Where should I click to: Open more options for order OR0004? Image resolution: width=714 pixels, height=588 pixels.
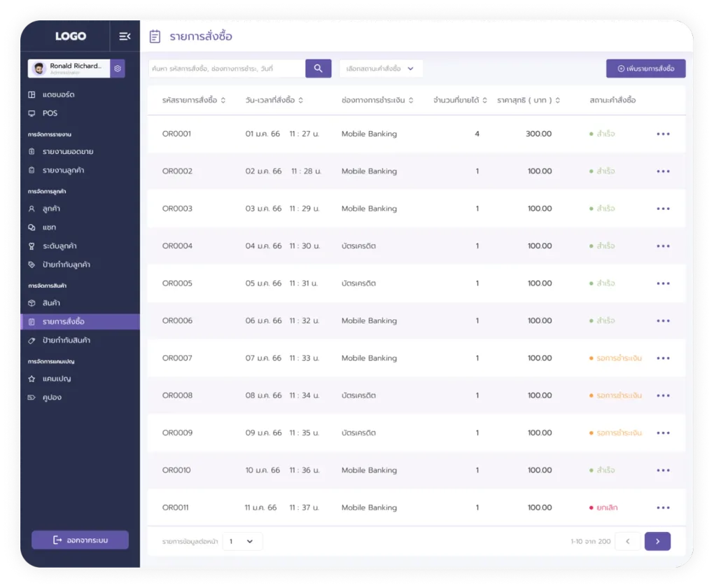coord(663,246)
